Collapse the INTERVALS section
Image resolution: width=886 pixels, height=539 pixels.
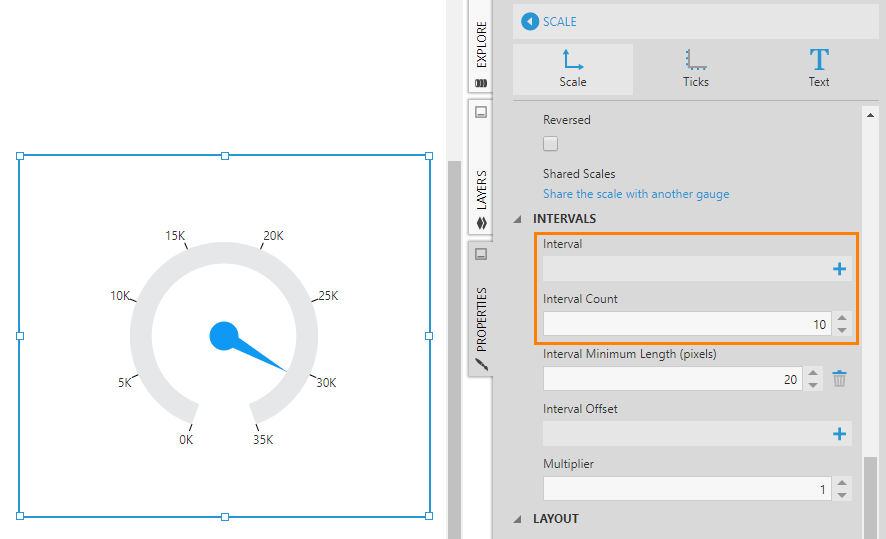(x=518, y=219)
